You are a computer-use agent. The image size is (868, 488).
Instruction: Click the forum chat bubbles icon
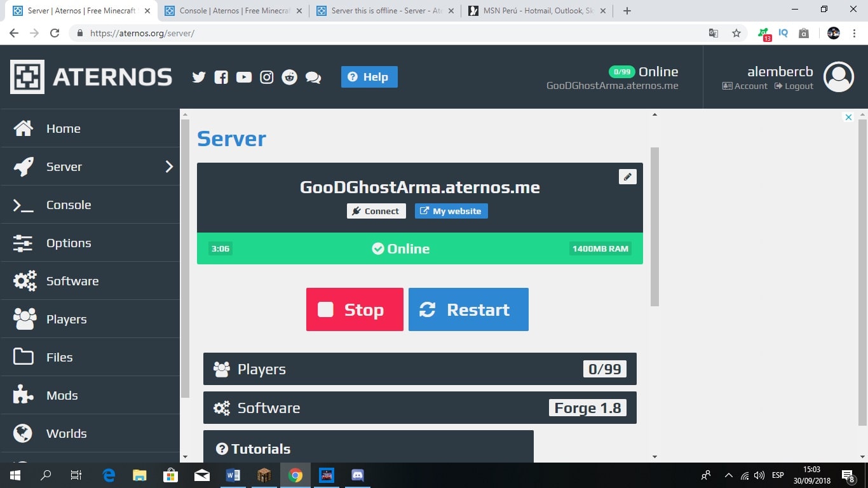[x=313, y=78]
